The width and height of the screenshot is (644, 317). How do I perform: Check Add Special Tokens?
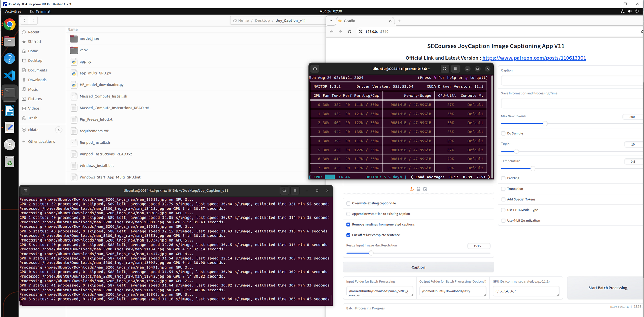(x=503, y=199)
